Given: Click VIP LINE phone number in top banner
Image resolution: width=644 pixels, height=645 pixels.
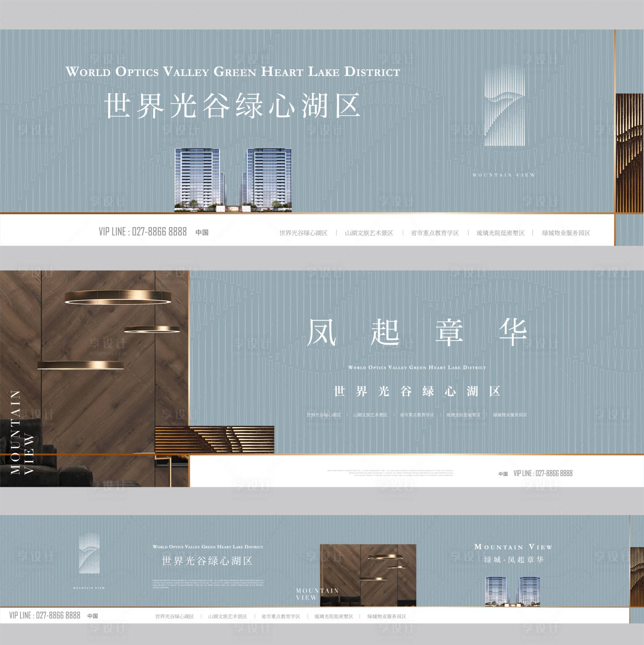Looking at the screenshot, I should pos(143,232).
